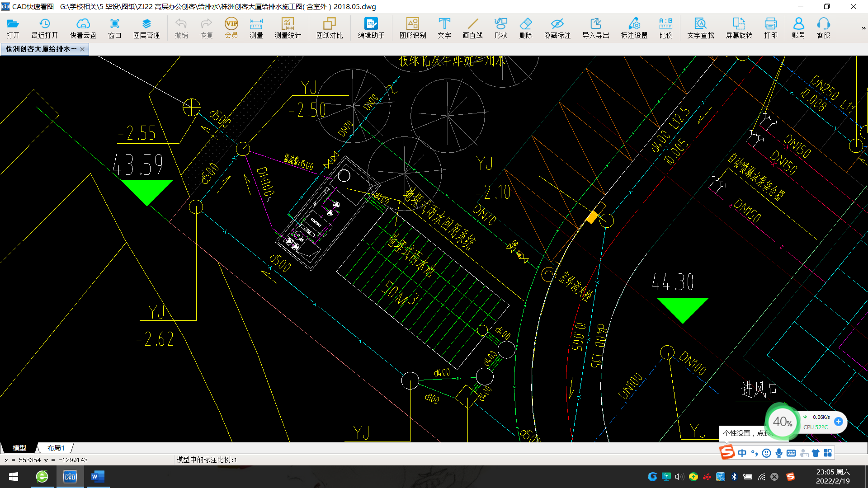Click 屏幕旋转 screen rotate

click(739, 28)
